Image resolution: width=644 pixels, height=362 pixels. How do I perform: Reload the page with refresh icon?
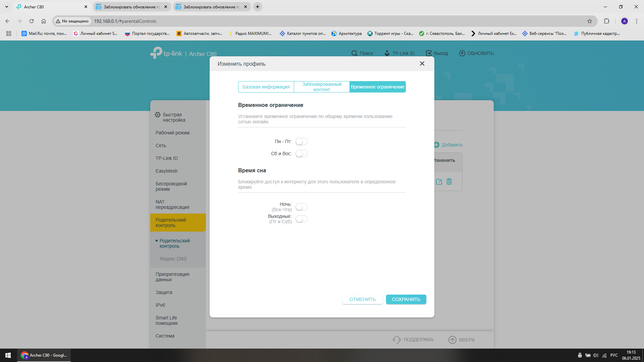pyautogui.click(x=32, y=21)
